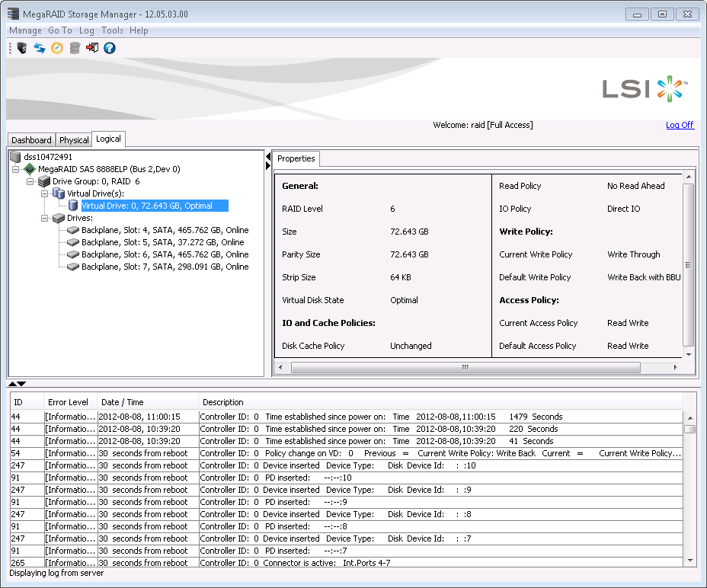Collapse the Drive Group 0 RAID 6 node
707x588 pixels.
pos(30,182)
